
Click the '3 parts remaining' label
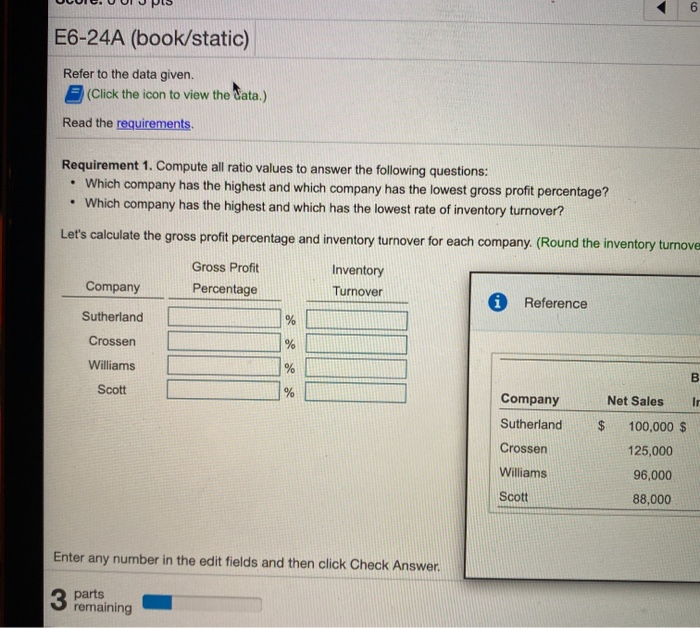point(91,600)
